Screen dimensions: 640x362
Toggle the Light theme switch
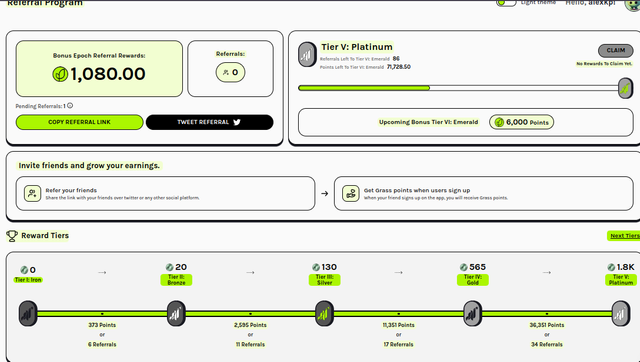[506, 2]
